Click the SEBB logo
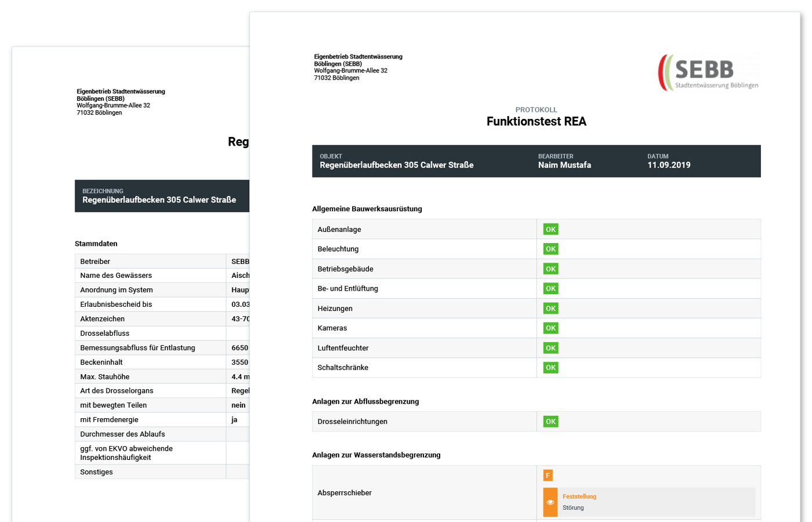This screenshot has width=812, height=522. click(708, 72)
